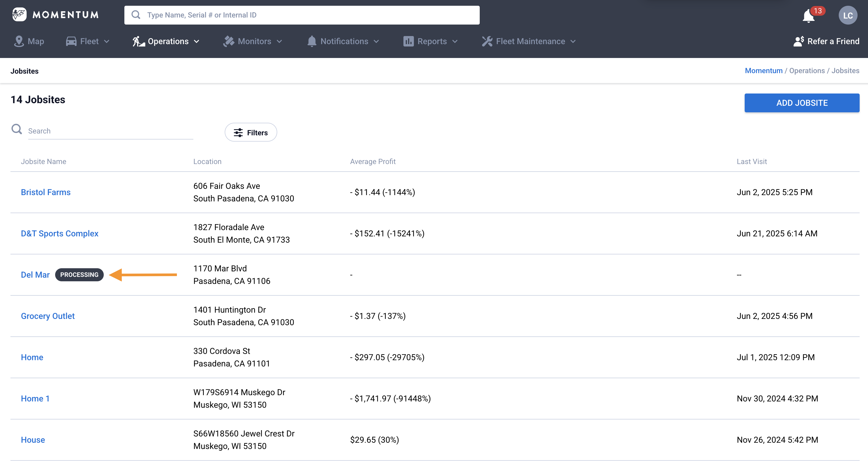Expand the Notifications menu chevron
This screenshot has height=467, width=868.
[x=376, y=42]
